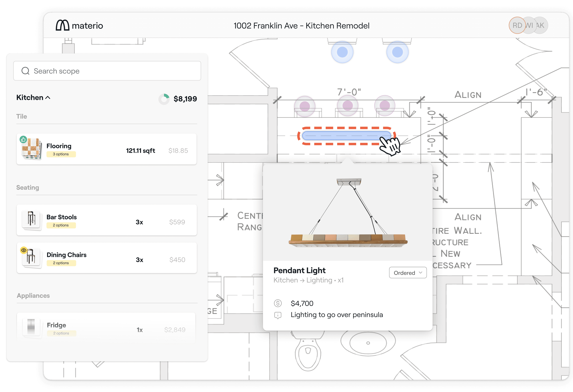The width and height of the screenshot is (573, 392).
Task: Click Bar Stools 2 options badge
Action: [61, 225]
